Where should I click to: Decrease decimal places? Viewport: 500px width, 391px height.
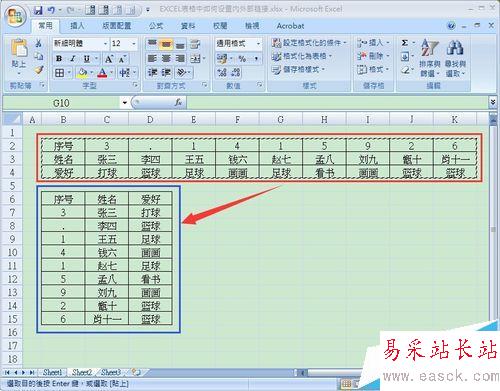236,72
